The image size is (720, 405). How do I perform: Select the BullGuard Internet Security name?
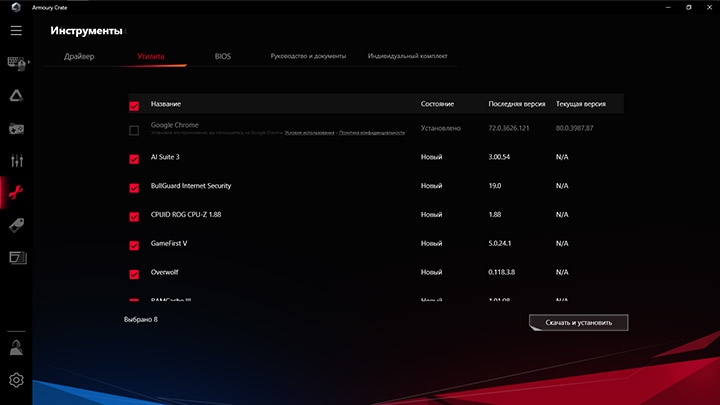(191, 186)
